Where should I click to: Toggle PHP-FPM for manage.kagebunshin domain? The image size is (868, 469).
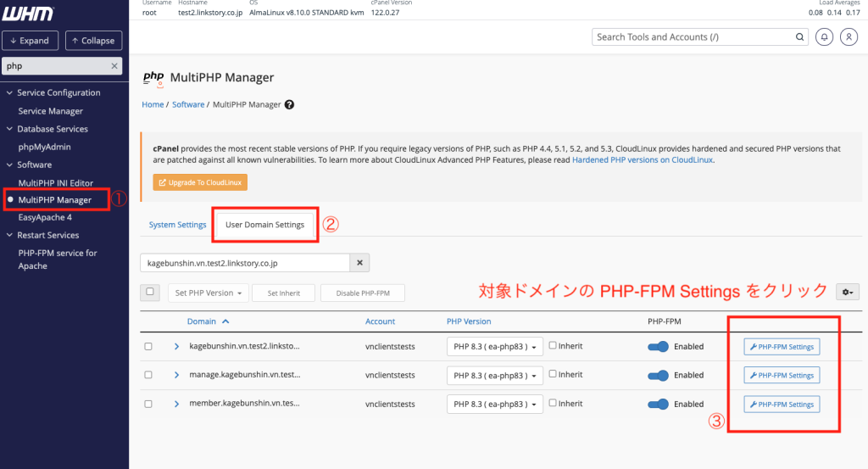tap(658, 375)
